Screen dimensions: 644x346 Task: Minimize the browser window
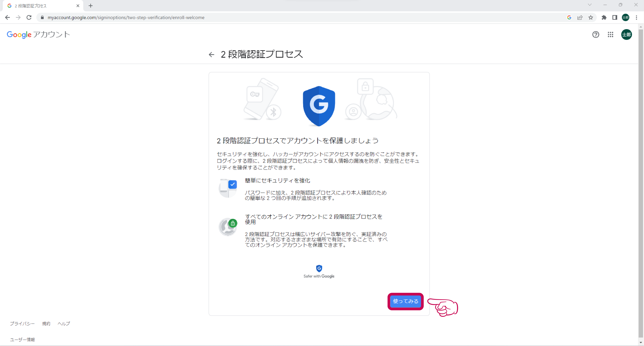605,5
